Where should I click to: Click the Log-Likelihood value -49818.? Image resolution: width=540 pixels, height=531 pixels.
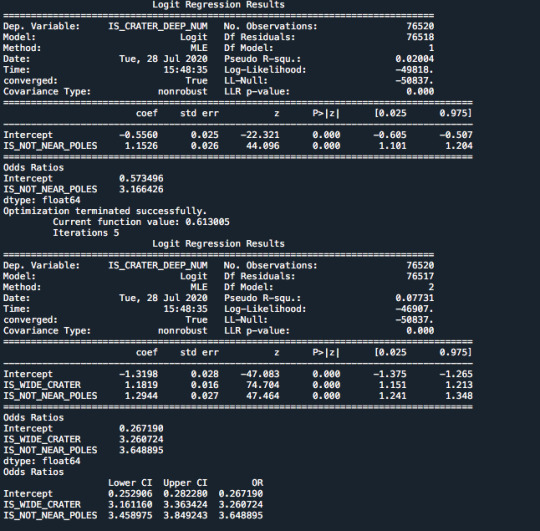pos(414,70)
